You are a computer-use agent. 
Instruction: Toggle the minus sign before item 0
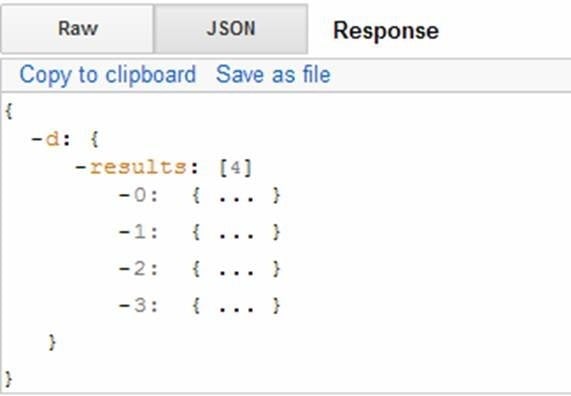125,195
